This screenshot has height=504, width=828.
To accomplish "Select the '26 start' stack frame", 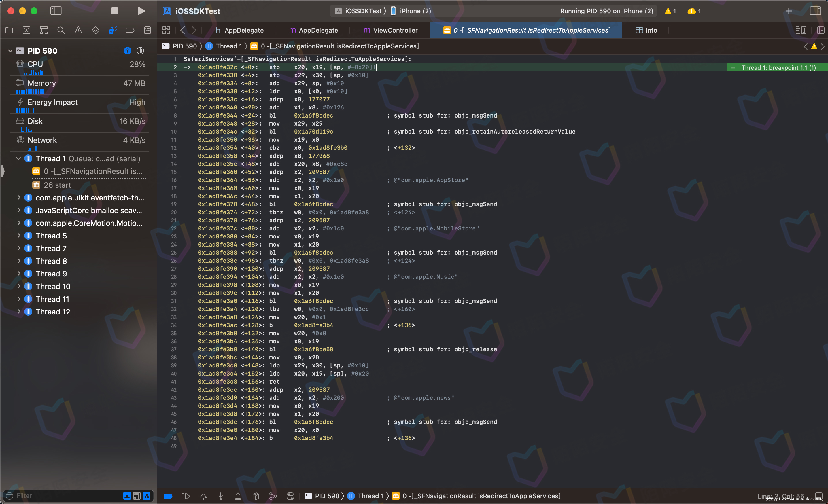I will click(x=57, y=185).
